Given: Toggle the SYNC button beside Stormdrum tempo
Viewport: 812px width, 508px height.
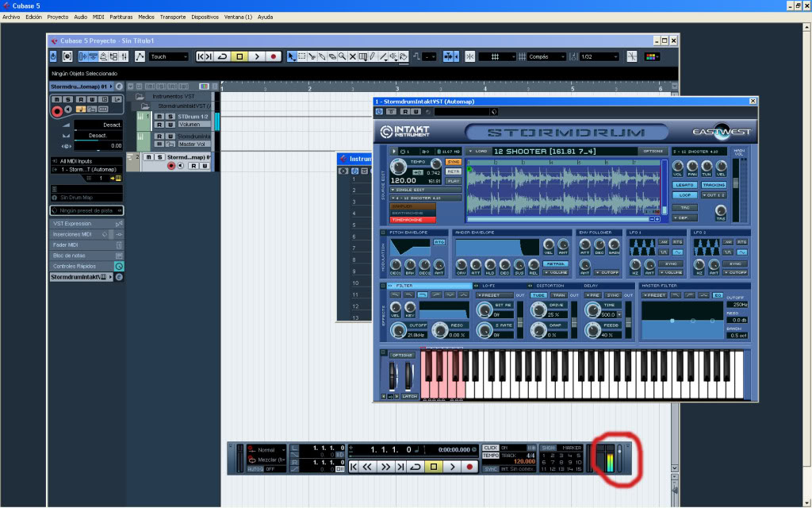Looking at the screenshot, I should [x=454, y=162].
